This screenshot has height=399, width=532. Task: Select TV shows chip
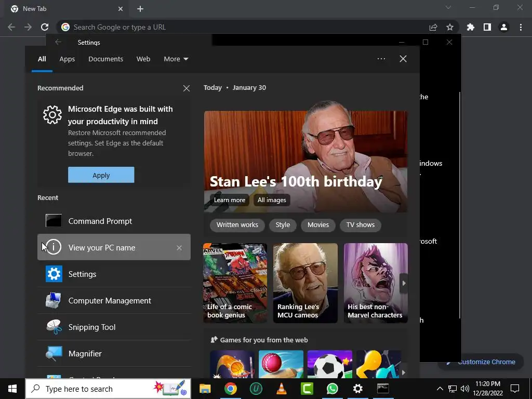click(x=361, y=224)
